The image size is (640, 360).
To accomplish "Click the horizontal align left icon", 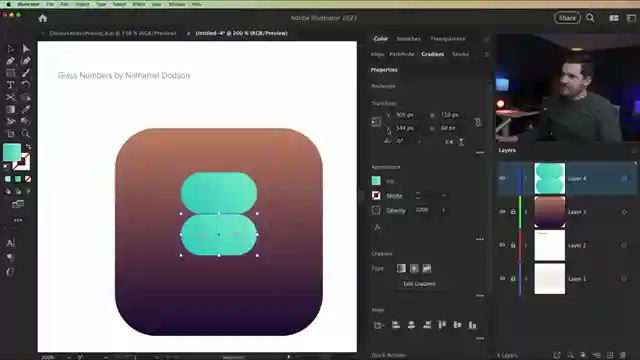I will tap(396, 325).
